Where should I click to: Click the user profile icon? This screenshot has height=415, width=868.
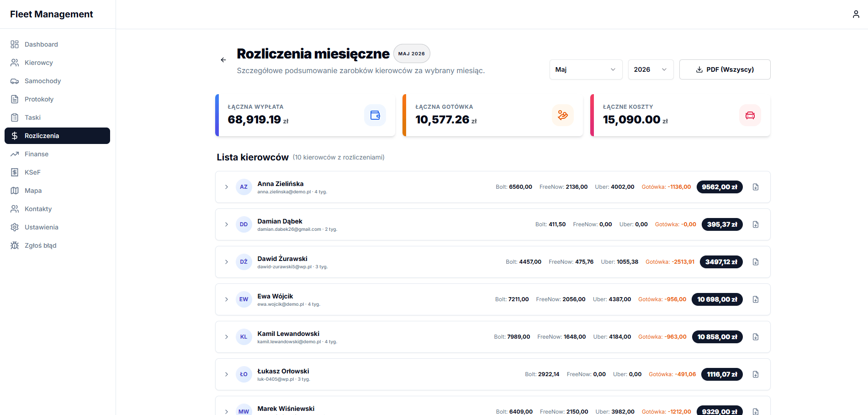click(x=856, y=14)
